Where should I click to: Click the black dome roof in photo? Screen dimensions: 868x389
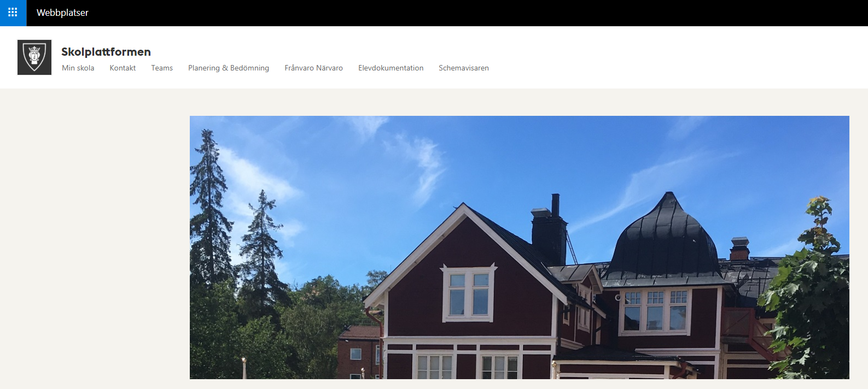click(665, 238)
